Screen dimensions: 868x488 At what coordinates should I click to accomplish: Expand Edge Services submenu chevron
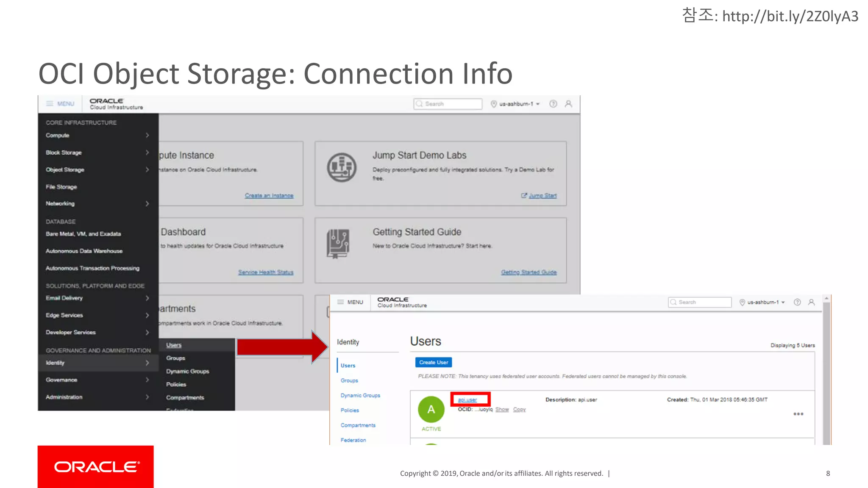click(147, 315)
